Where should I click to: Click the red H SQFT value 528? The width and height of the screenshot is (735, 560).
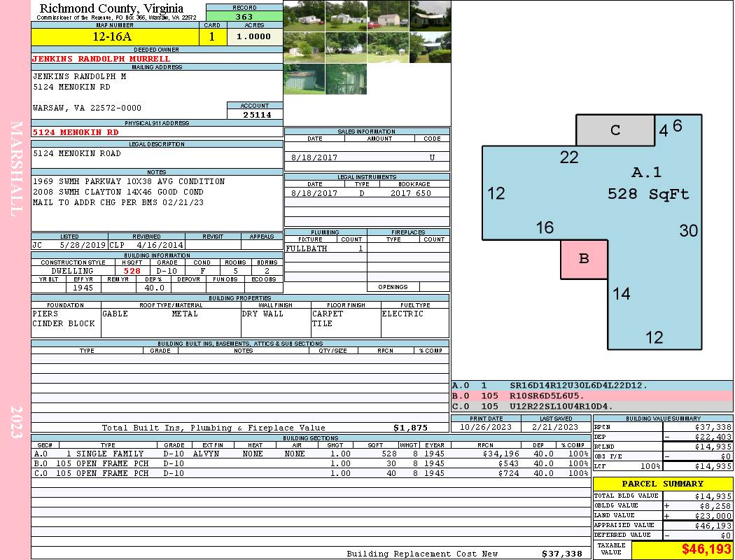coord(132,271)
